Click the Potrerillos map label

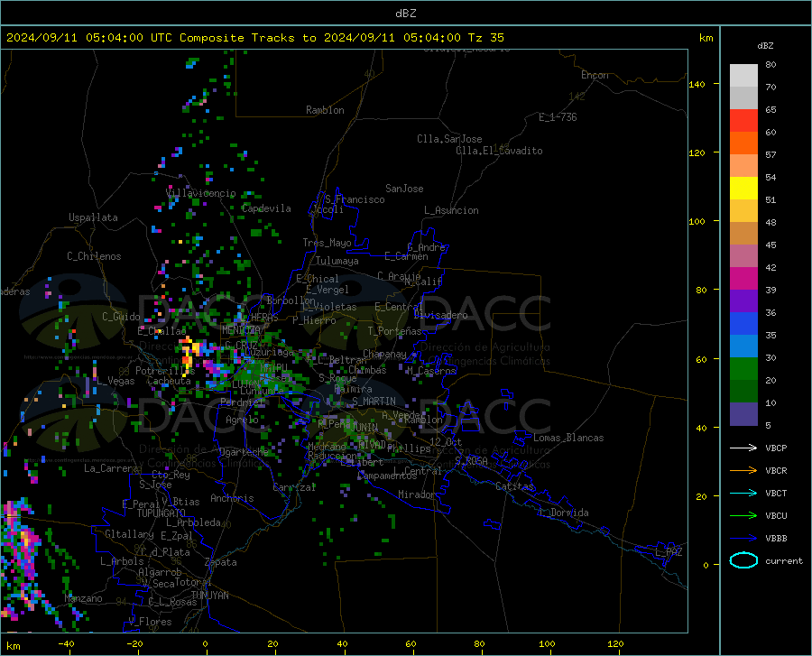[165, 371]
